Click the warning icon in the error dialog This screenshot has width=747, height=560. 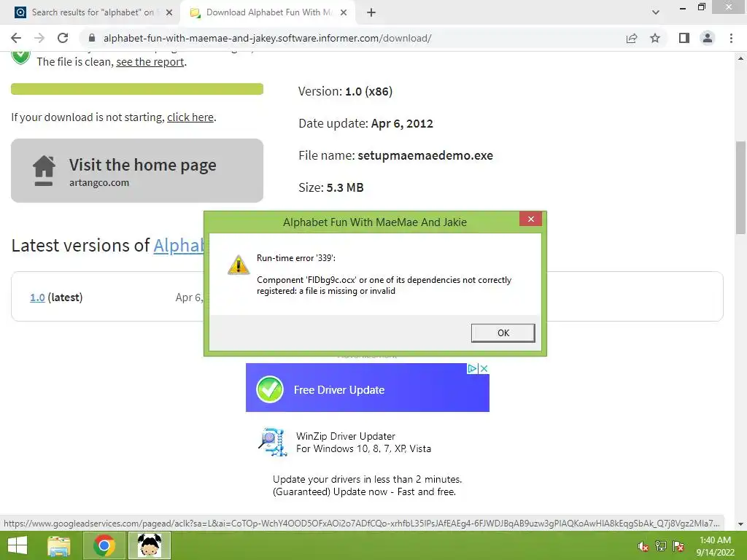coord(239,265)
